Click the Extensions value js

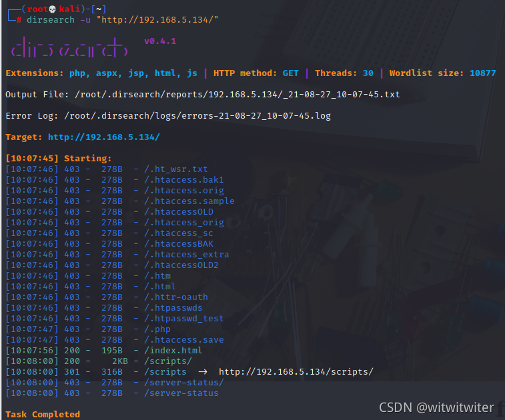[192, 73]
